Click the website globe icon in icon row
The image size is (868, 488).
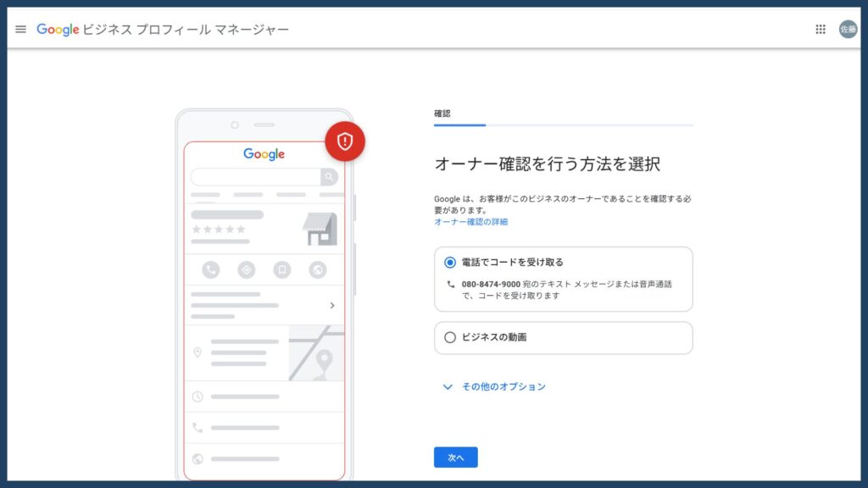[318, 270]
